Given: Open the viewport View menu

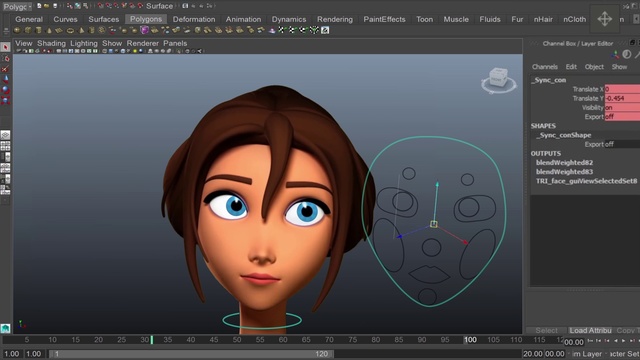Looking at the screenshot, I should (x=24, y=43).
